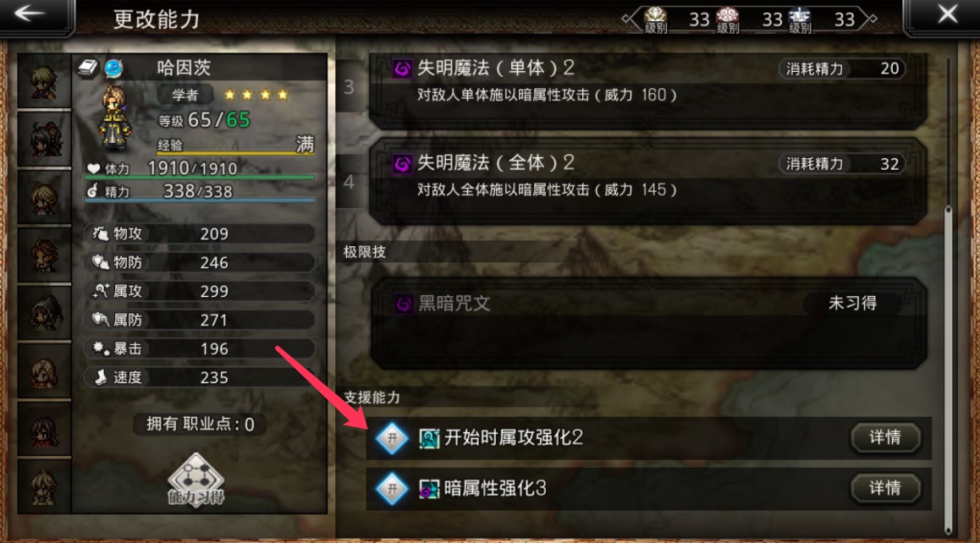Click the right chevron by the 级别 counters
The image size is (980, 543).
point(868,19)
